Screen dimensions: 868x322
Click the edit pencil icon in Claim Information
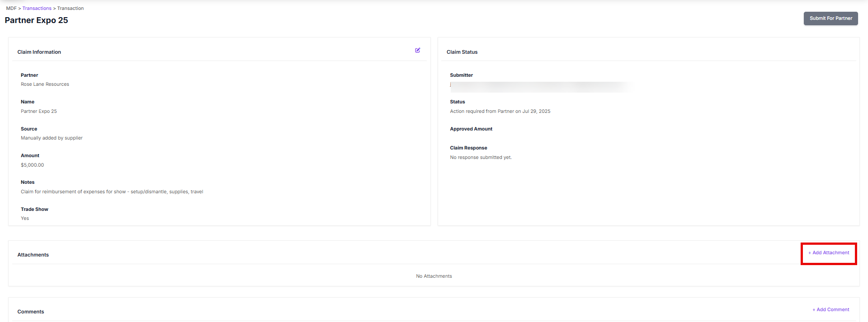[418, 50]
